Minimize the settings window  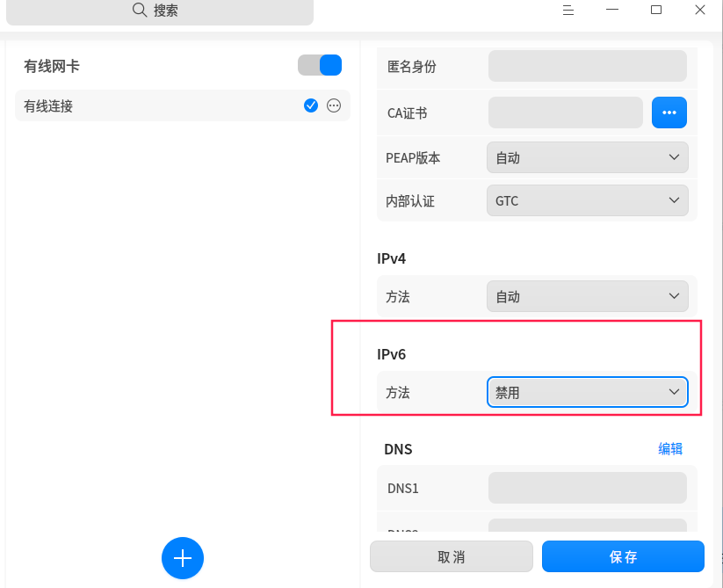tap(612, 9)
